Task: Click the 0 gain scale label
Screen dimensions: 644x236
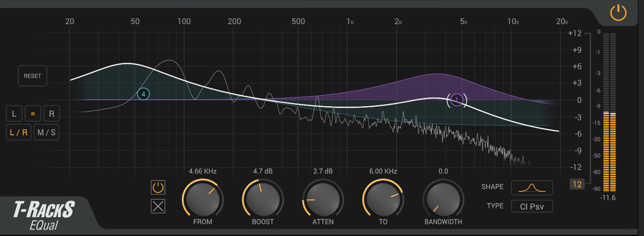Action: pyautogui.click(x=579, y=100)
